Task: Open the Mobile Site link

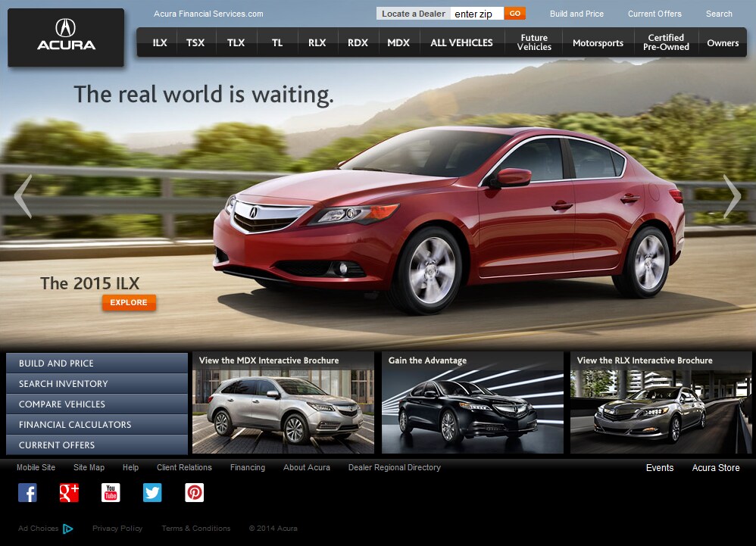Action: pos(36,467)
